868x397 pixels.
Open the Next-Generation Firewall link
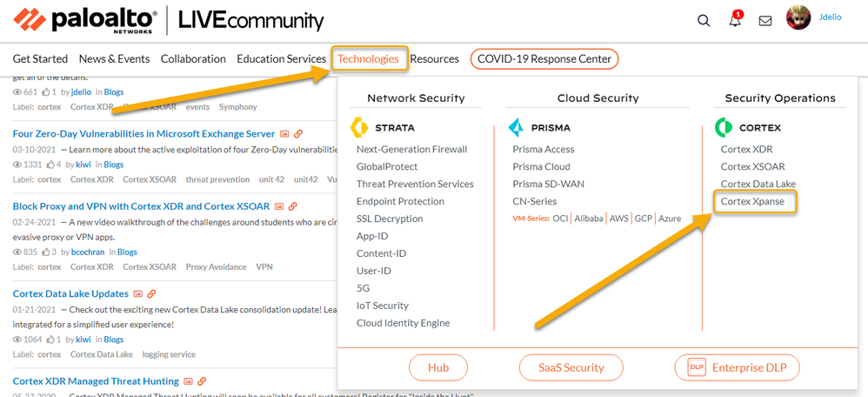pyautogui.click(x=411, y=149)
